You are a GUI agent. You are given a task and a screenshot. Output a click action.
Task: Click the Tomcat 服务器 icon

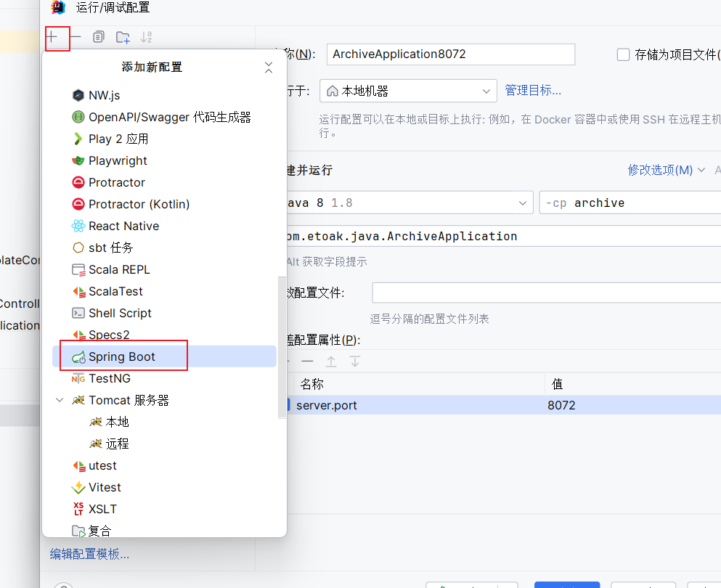click(78, 401)
